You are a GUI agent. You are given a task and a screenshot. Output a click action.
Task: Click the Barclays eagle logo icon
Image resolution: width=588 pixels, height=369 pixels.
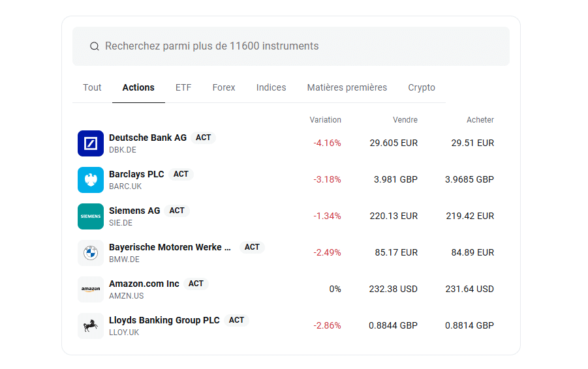pyautogui.click(x=91, y=180)
